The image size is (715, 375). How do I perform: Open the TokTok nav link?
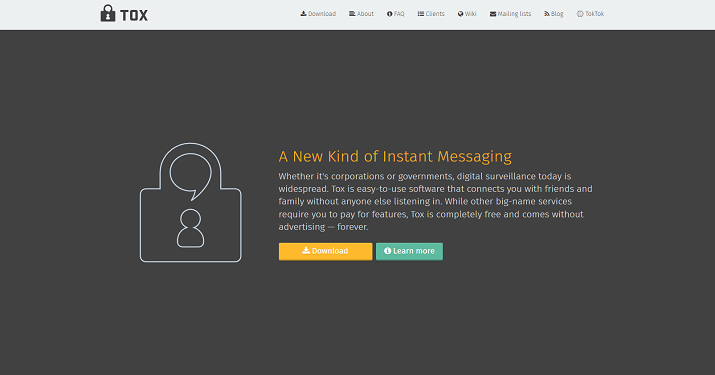591,14
